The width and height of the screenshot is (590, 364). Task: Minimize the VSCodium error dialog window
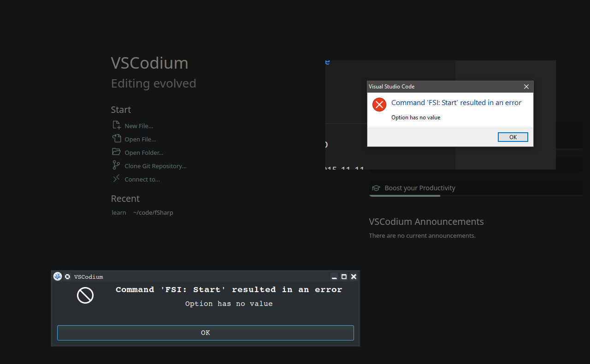click(334, 276)
